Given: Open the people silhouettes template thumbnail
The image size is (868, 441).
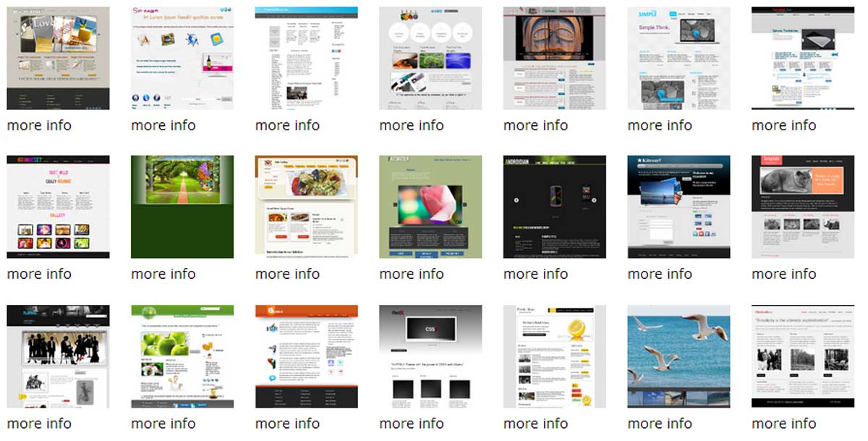Looking at the screenshot, I should pos(58,356).
